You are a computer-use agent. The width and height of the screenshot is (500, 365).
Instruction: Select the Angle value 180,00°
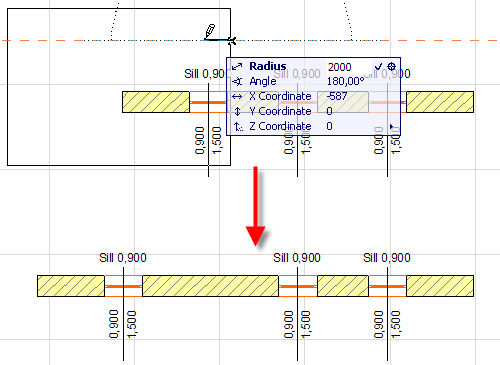[345, 81]
